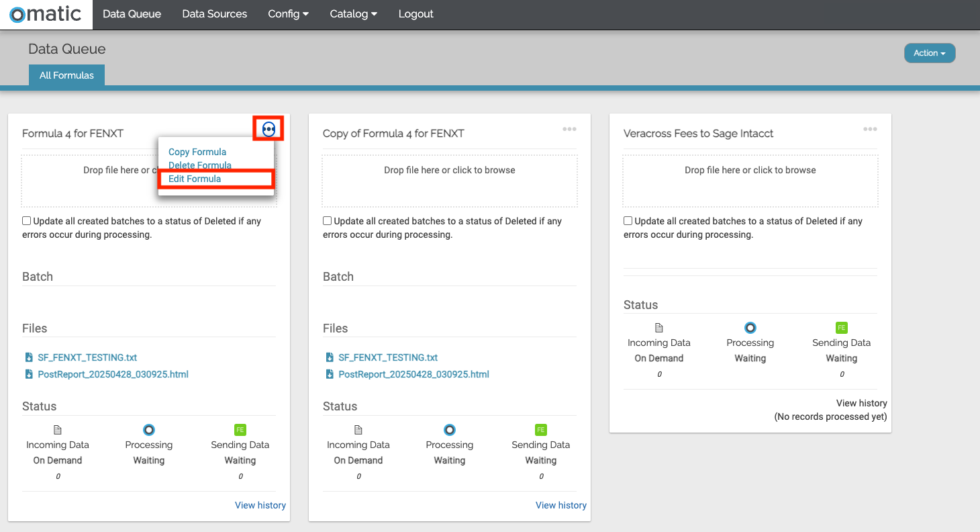Viewport: 980px width, 532px height.
Task: Click title 'Copy of Formula 4 for FENXT'
Action: pyautogui.click(x=393, y=133)
